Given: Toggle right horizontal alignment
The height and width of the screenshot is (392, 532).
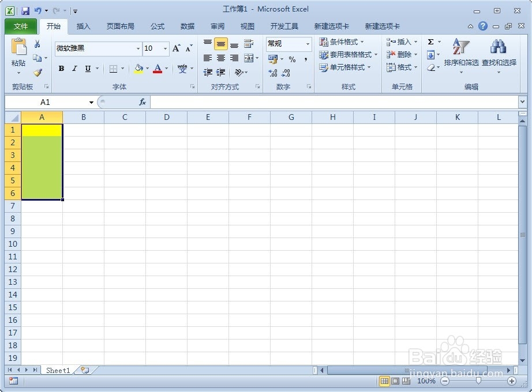Looking at the screenshot, I should (234, 58).
